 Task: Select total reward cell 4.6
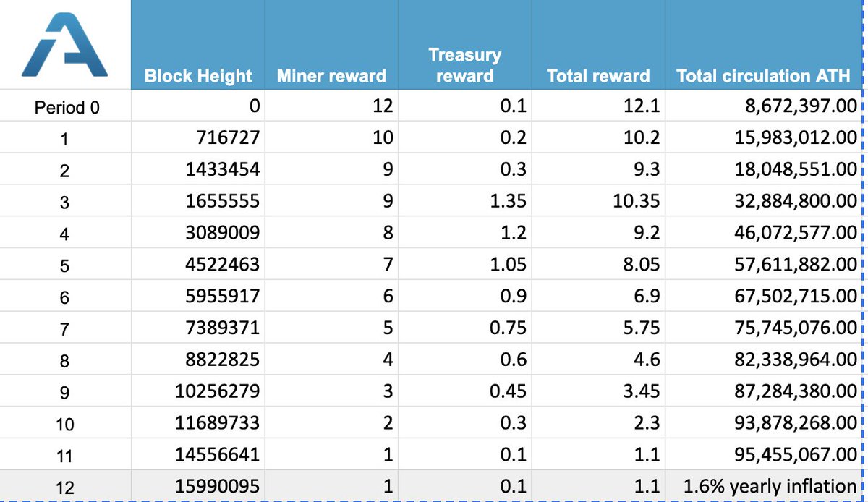(x=598, y=360)
